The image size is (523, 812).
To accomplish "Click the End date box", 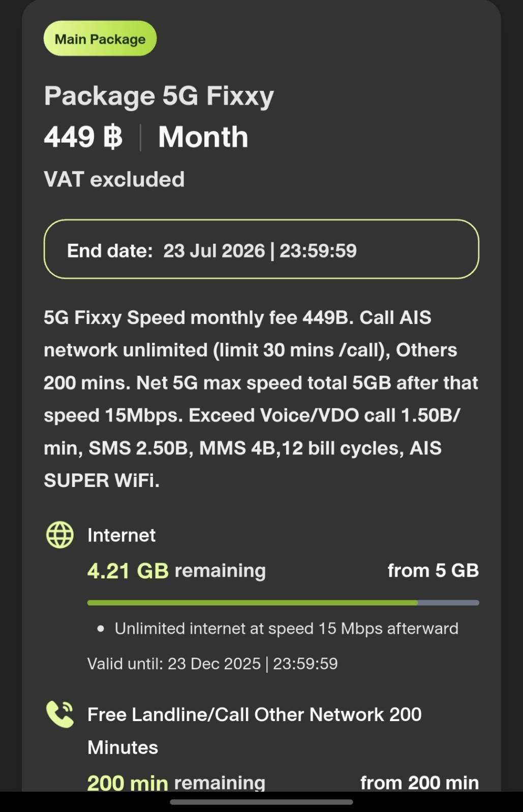I will 261,249.
